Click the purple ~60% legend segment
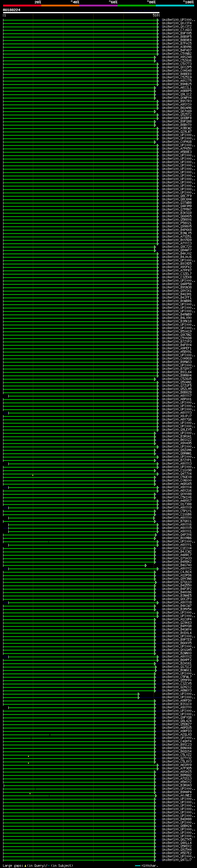This screenshot has width=197, height=868. tap(98, 6)
